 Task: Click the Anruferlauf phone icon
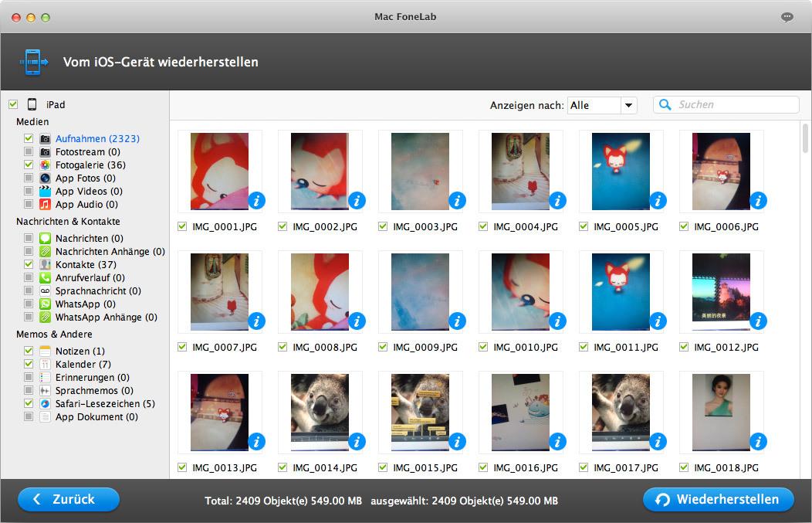coord(45,278)
